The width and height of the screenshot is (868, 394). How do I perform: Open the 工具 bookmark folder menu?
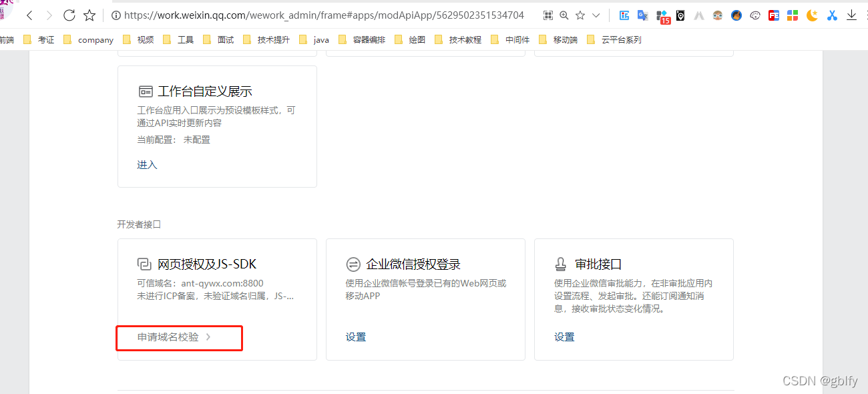[x=185, y=39]
